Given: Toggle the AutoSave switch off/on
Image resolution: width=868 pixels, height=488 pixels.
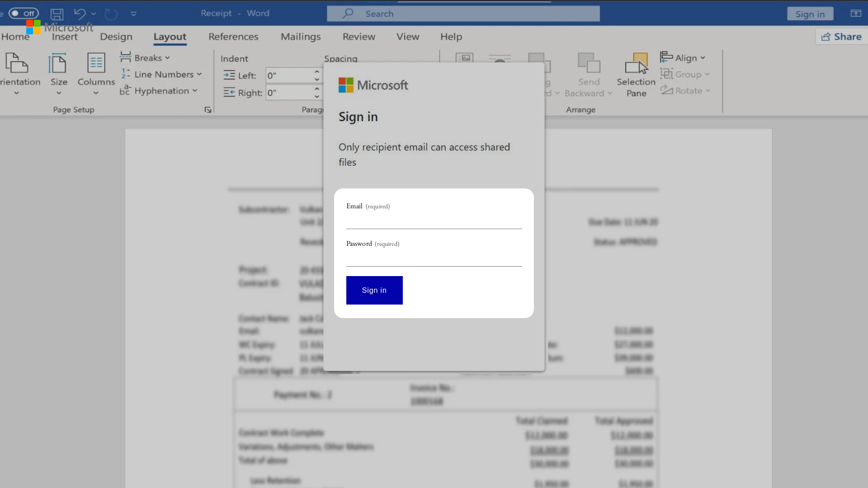Looking at the screenshot, I should coord(24,14).
